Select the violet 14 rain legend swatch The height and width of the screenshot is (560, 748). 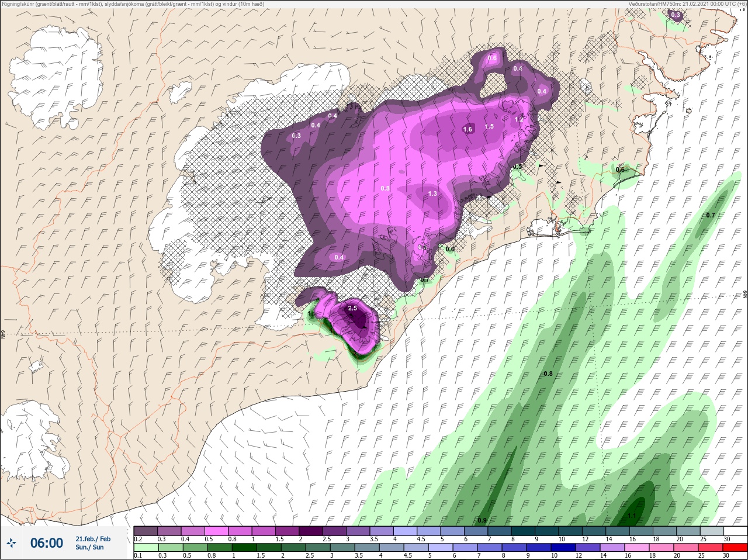(612, 548)
